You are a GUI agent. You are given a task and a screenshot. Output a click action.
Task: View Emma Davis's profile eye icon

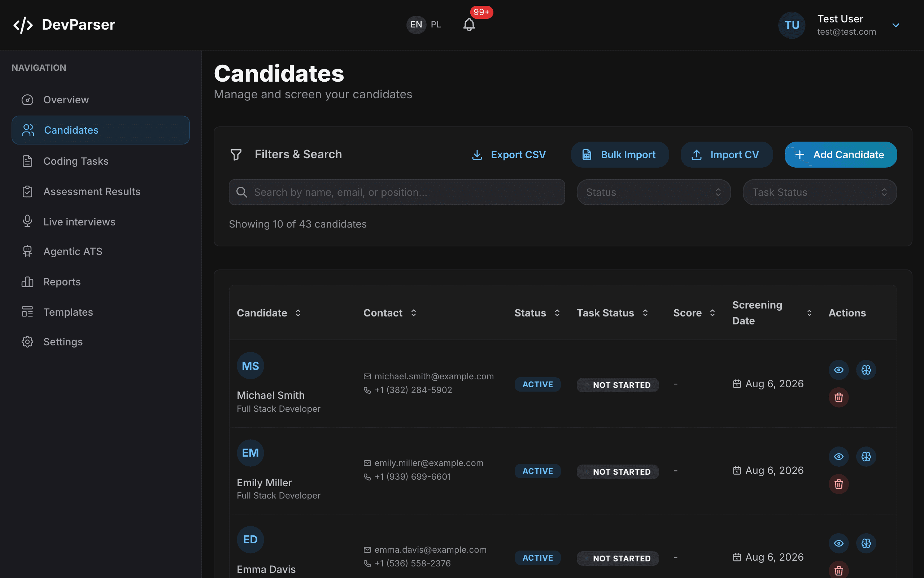click(x=838, y=543)
